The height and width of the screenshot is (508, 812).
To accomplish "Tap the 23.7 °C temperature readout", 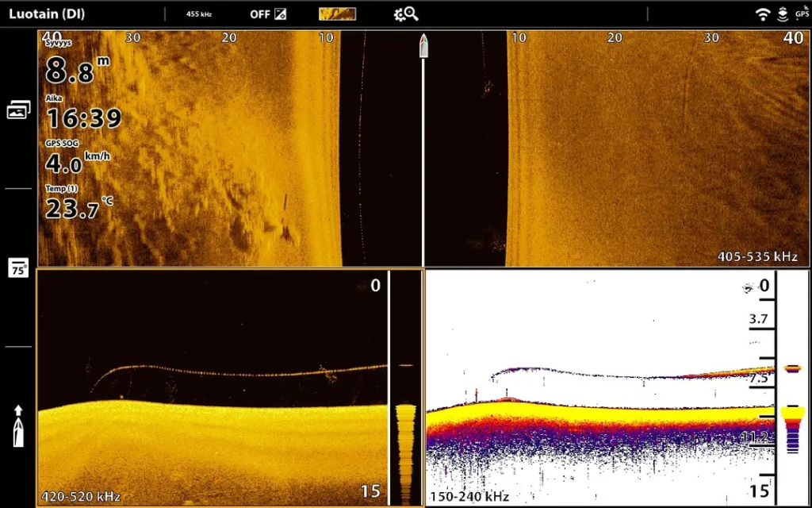I will click(x=73, y=208).
